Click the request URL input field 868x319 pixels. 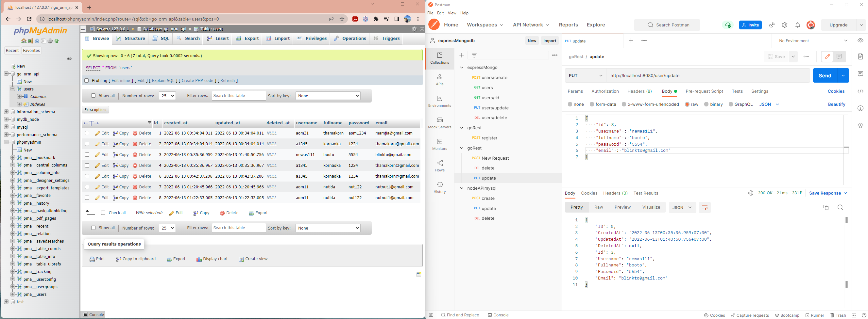pos(707,76)
